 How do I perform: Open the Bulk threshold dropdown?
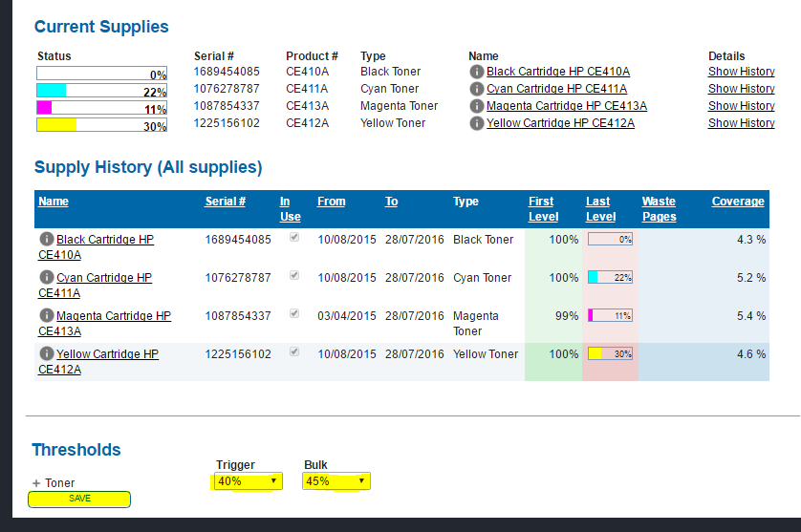point(336,481)
